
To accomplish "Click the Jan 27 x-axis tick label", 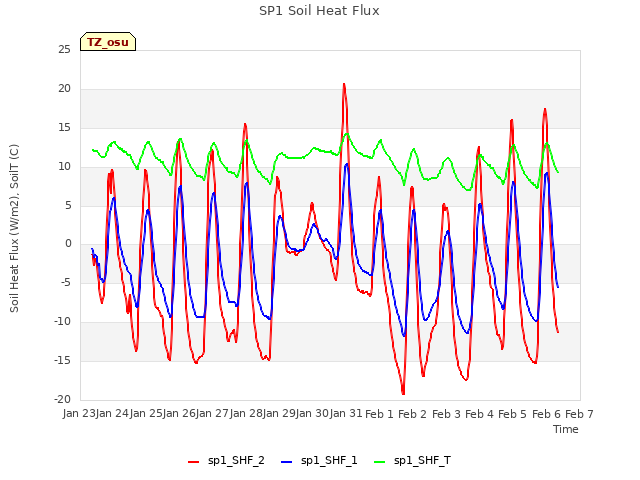I will [212, 413].
